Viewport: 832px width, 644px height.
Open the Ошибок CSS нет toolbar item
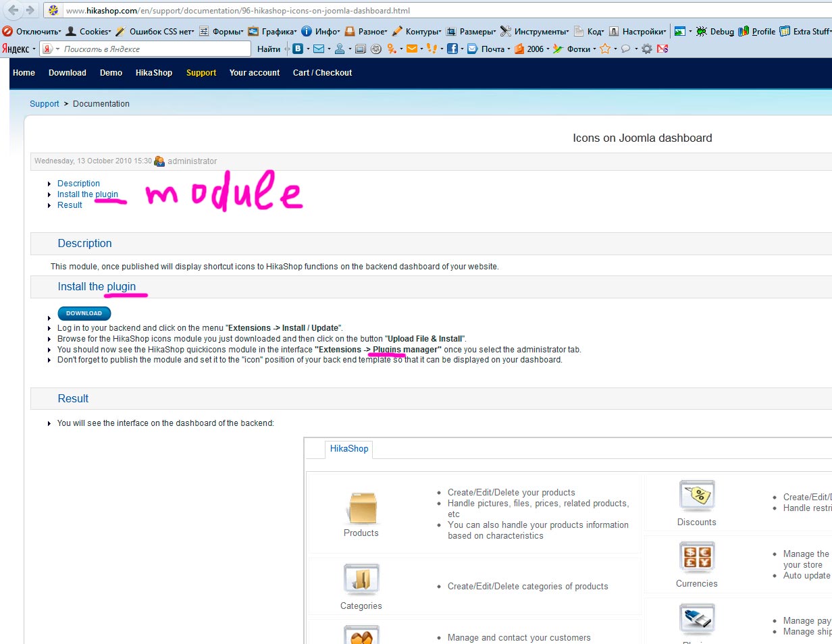tap(155, 32)
